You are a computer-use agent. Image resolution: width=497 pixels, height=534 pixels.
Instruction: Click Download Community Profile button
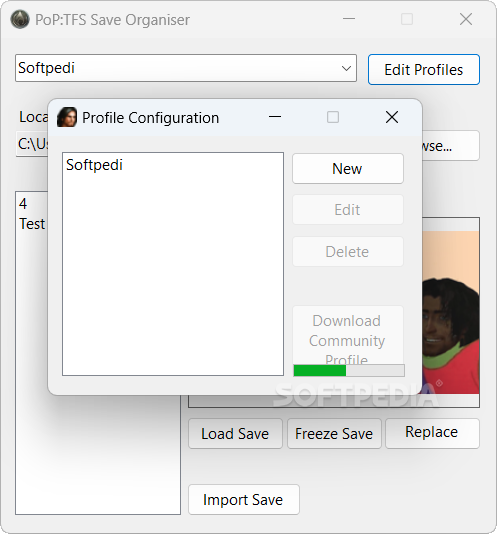click(348, 335)
